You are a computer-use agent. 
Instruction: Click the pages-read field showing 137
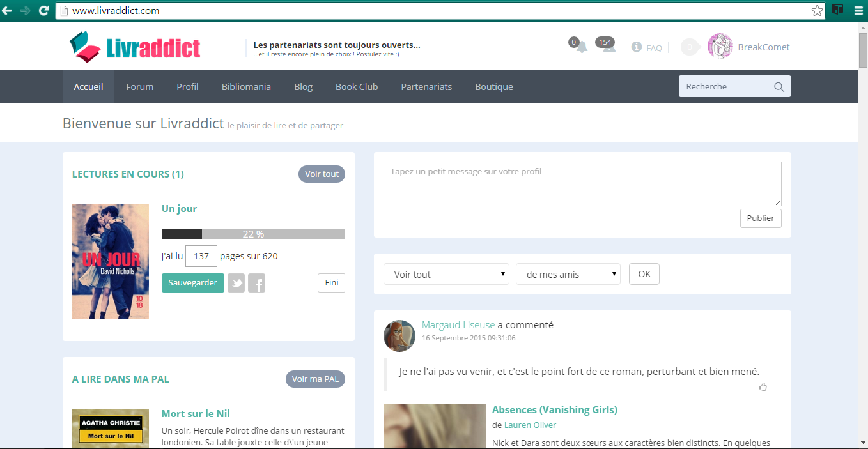(x=201, y=256)
